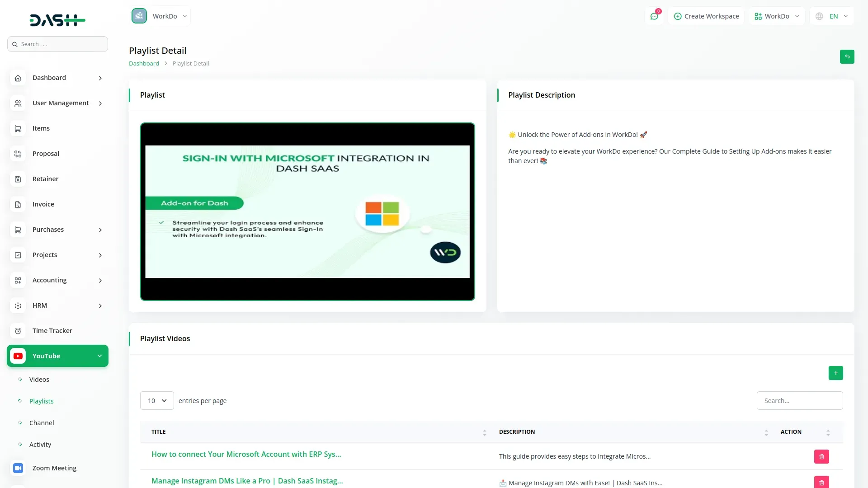Click the green back arrow button
868x488 pixels.
[847, 57]
